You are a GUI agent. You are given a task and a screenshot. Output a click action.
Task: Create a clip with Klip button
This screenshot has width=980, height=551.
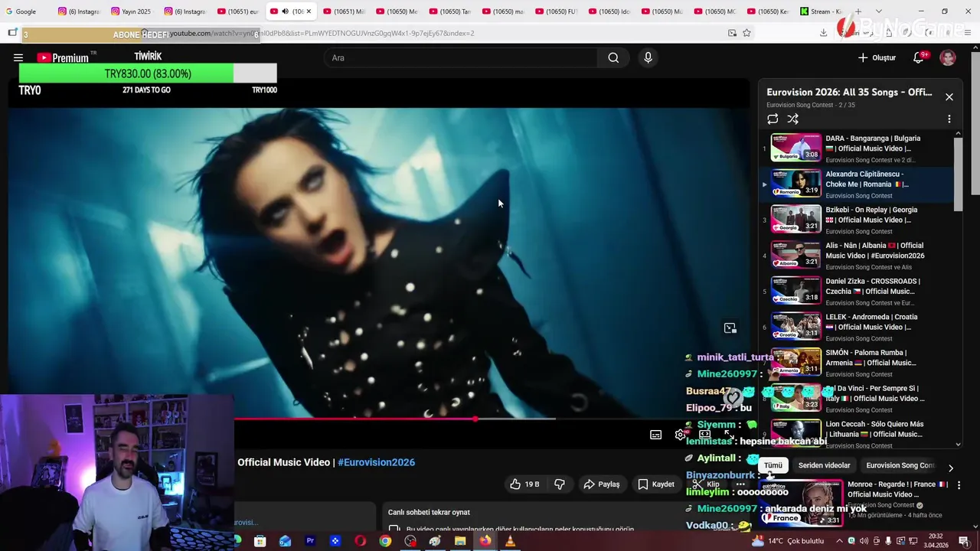pos(706,484)
